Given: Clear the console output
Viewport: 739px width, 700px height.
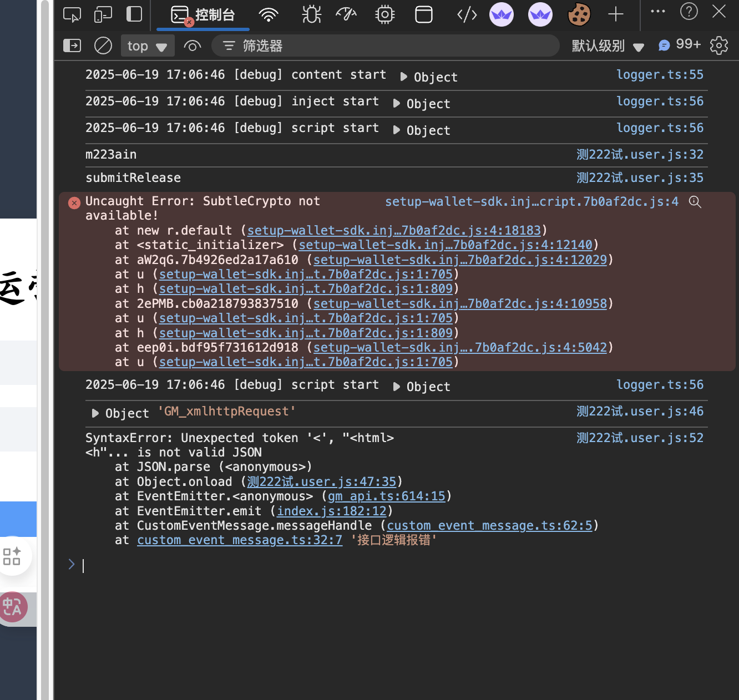Looking at the screenshot, I should click(x=103, y=45).
